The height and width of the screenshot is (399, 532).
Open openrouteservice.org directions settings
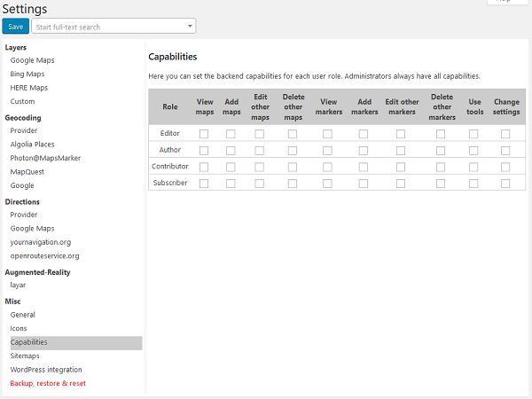[x=44, y=255]
